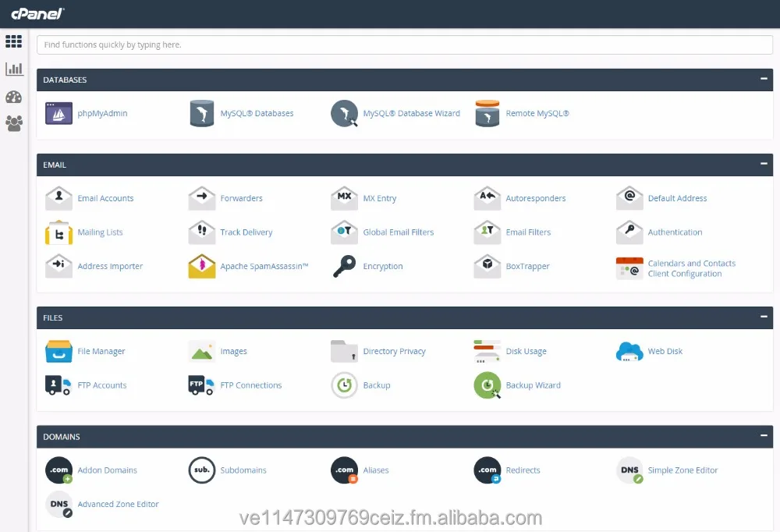
Task: Open the FTP Connections link
Action: (x=250, y=385)
